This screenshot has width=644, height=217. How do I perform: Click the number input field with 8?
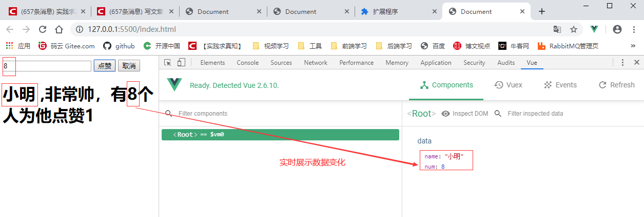click(x=47, y=66)
